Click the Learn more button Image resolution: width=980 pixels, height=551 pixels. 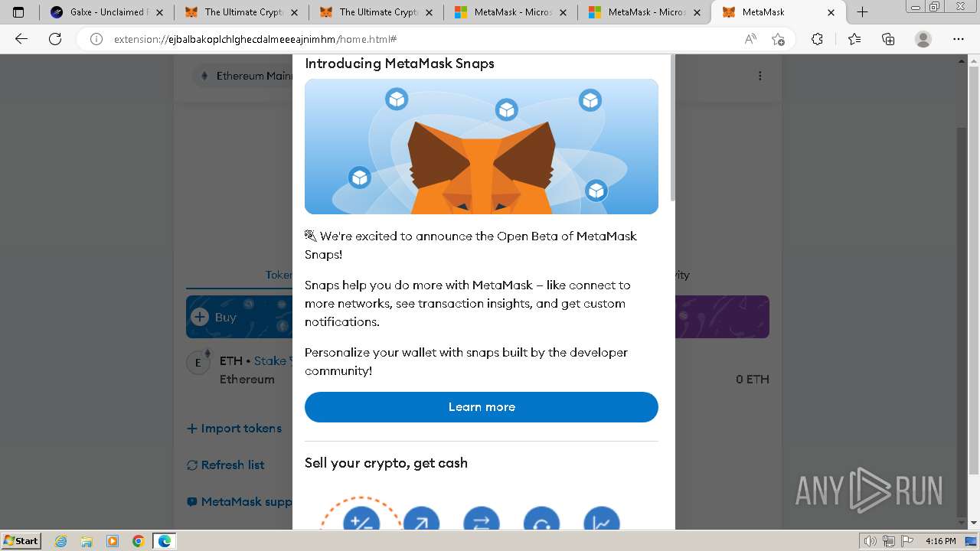point(481,407)
